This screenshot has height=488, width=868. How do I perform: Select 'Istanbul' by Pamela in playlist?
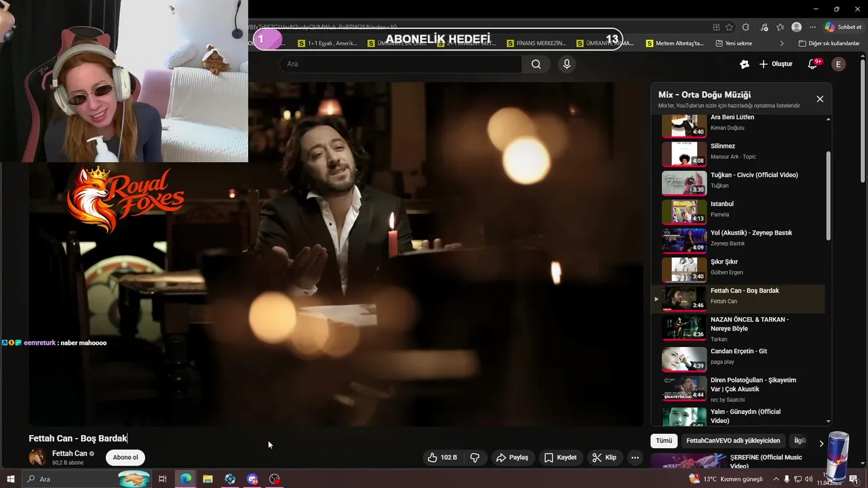click(738, 211)
